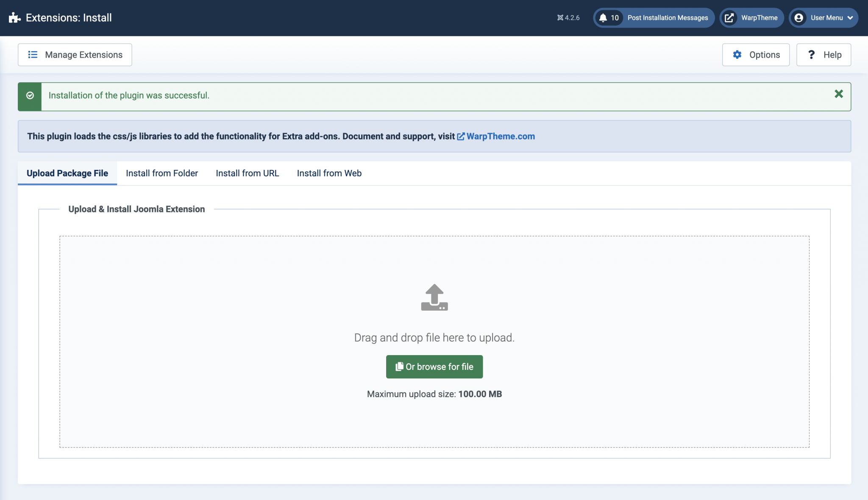The width and height of the screenshot is (868, 500).
Task: Click the question mark icon on Help button
Action: (x=812, y=54)
